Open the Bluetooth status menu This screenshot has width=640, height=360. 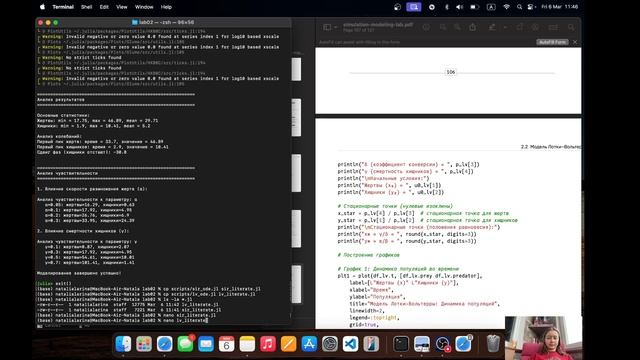[x=447, y=7]
